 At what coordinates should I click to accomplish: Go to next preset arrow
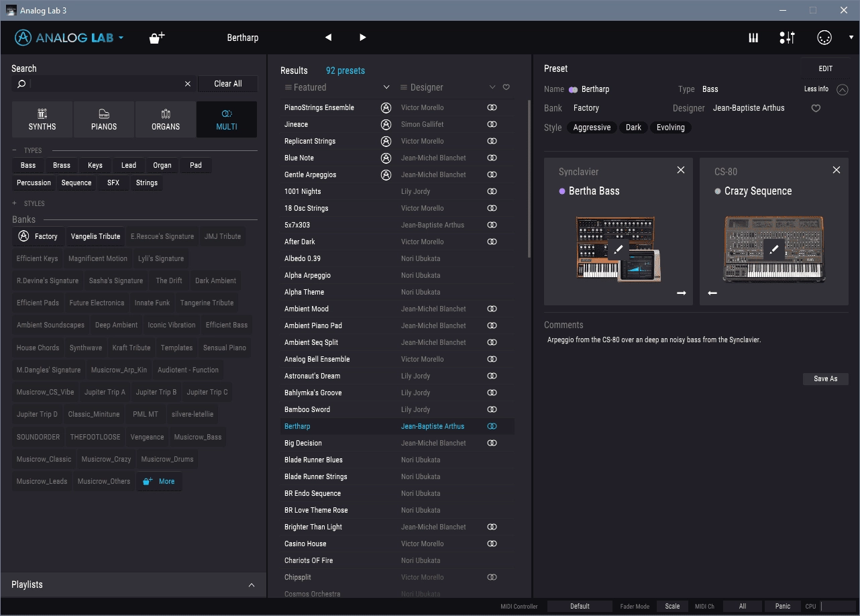coord(363,38)
